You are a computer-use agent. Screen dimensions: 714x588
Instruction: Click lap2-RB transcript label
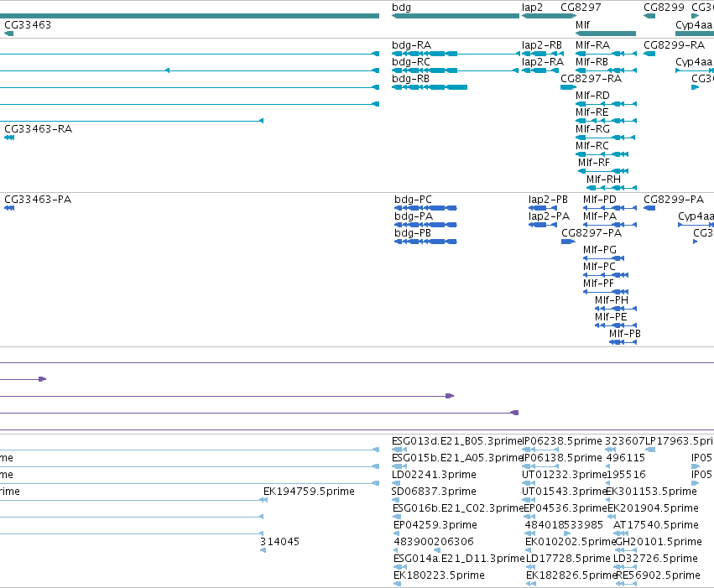click(x=542, y=45)
